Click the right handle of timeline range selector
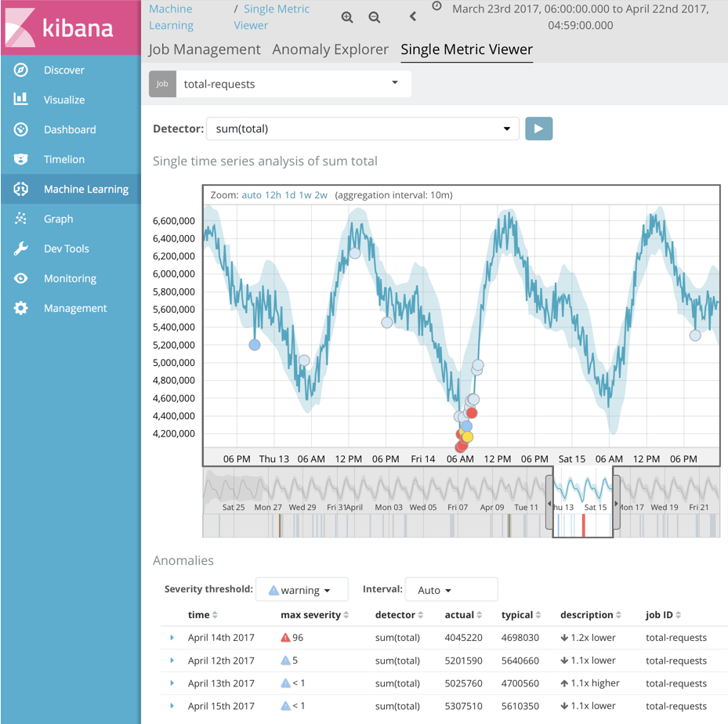Viewport: 728px width, 724px height. pos(617,503)
